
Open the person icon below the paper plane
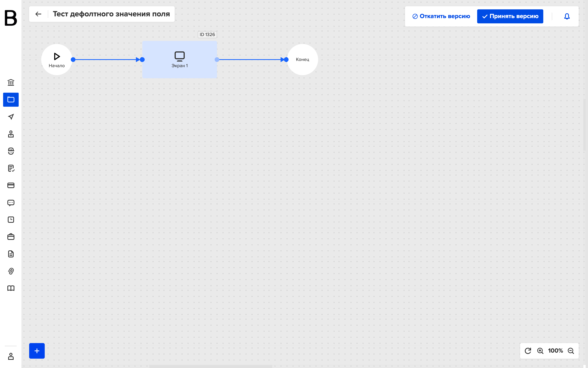point(11,134)
